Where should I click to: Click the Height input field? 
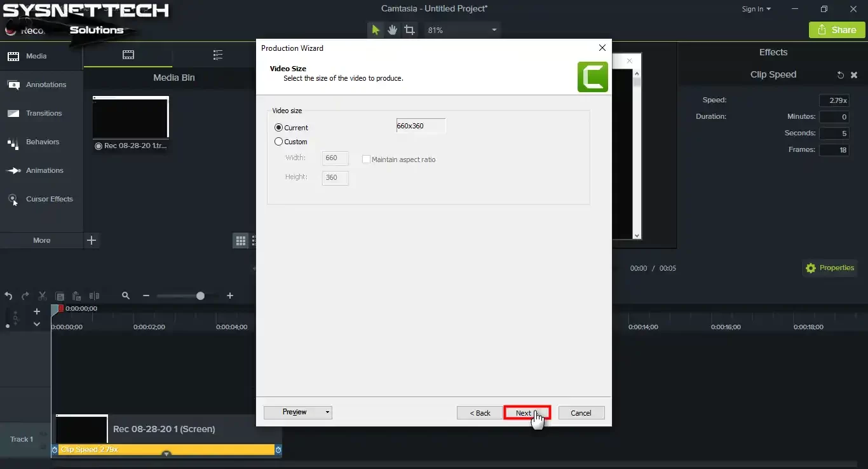click(336, 177)
